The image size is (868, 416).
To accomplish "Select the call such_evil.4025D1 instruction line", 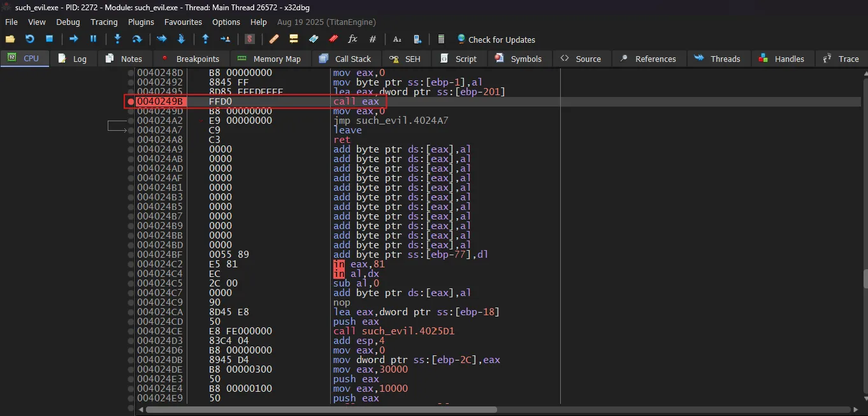I will tap(394, 331).
